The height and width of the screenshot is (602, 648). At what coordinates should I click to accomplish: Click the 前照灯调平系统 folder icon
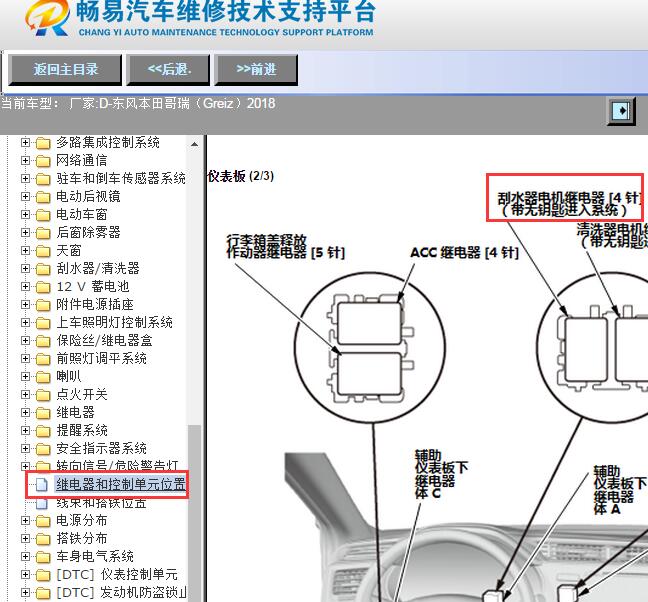[43, 359]
